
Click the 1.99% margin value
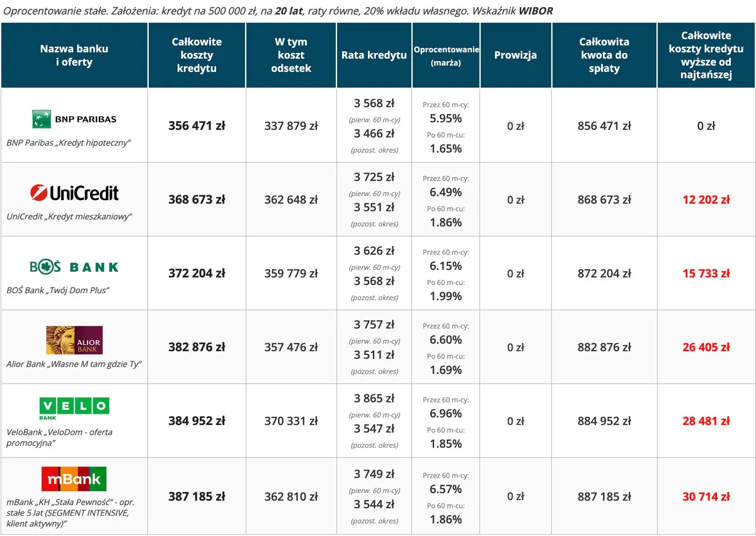pos(446,296)
